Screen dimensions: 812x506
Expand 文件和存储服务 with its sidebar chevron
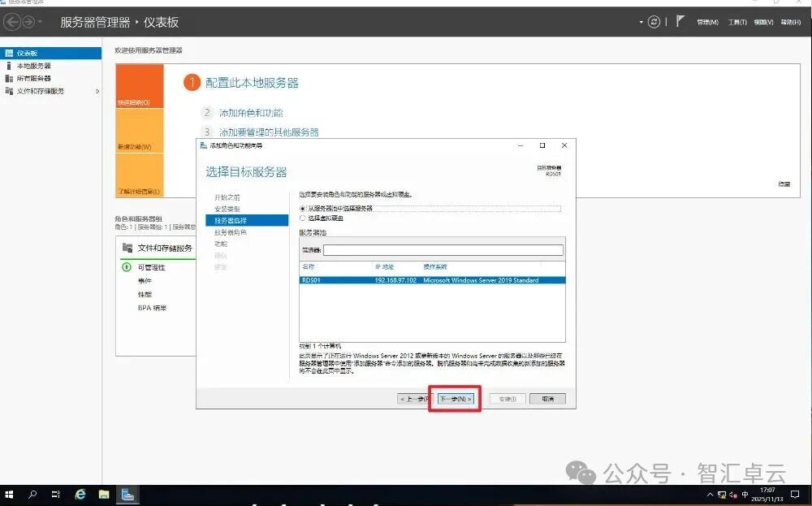pyautogui.click(x=96, y=92)
